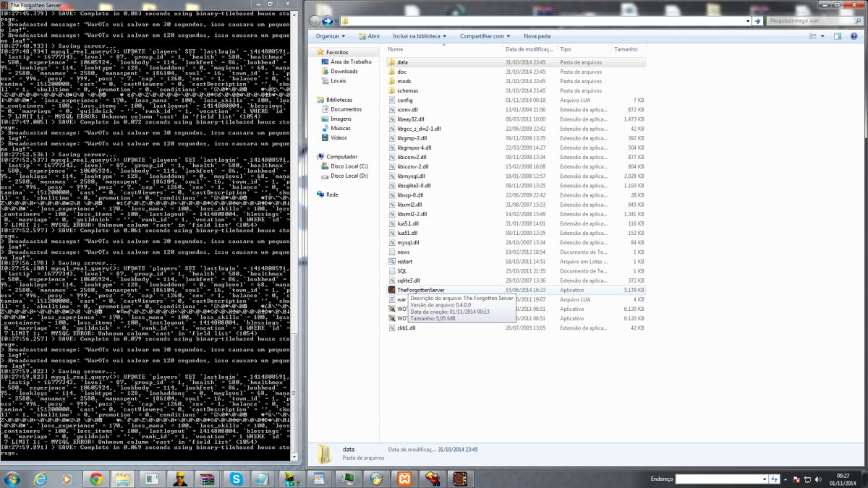Click the TheForgottenServer application icon
Viewport: 868px width, 488px height.
point(391,290)
